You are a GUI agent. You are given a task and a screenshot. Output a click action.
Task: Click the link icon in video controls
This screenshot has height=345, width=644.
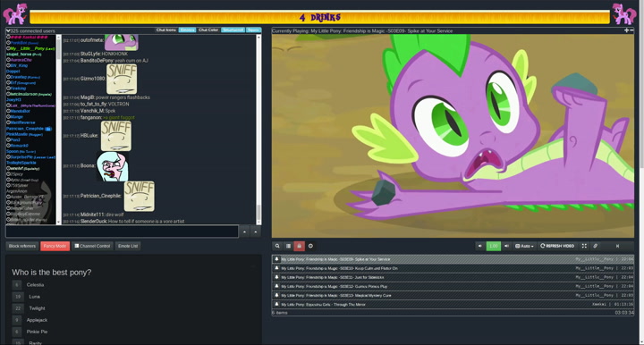coord(595,246)
